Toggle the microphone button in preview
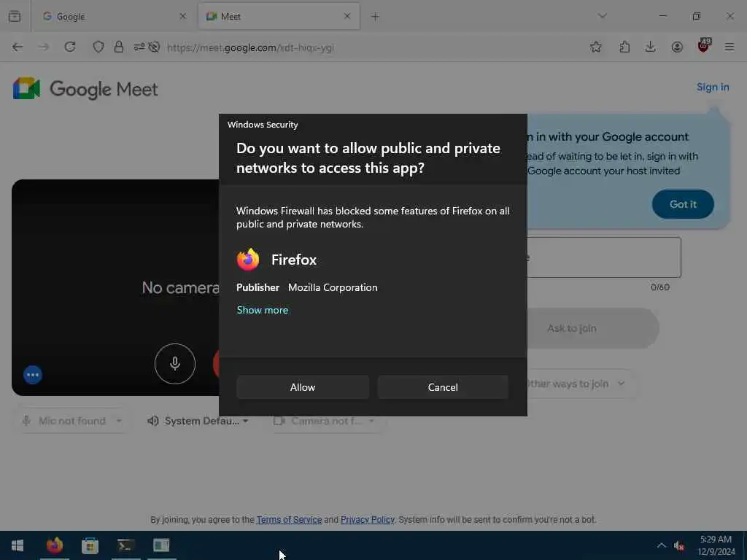The width and height of the screenshot is (747, 560). point(175,364)
